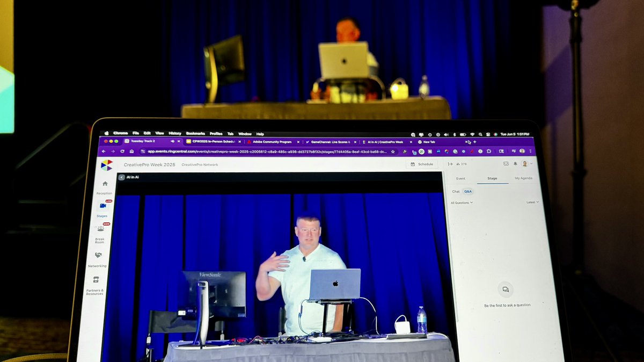Open the History menu
The height and width of the screenshot is (362, 644).
click(175, 133)
